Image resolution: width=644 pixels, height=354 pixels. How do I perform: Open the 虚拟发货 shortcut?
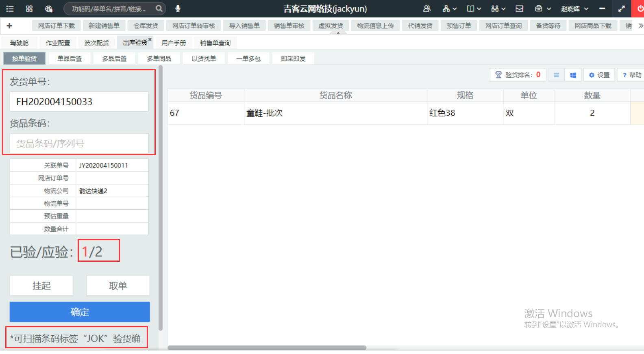[x=331, y=26]
